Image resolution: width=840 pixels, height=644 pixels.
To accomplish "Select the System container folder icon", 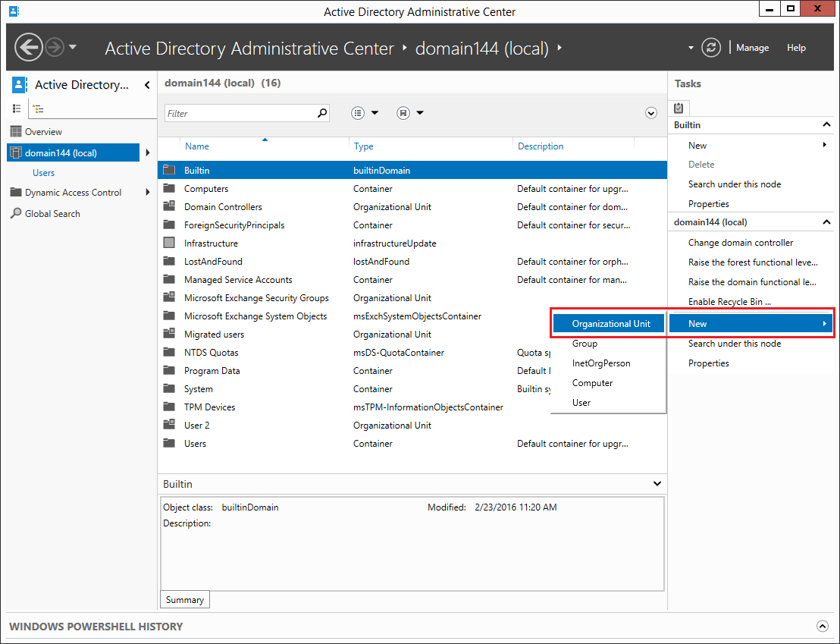I will click(x=169, y=389).
